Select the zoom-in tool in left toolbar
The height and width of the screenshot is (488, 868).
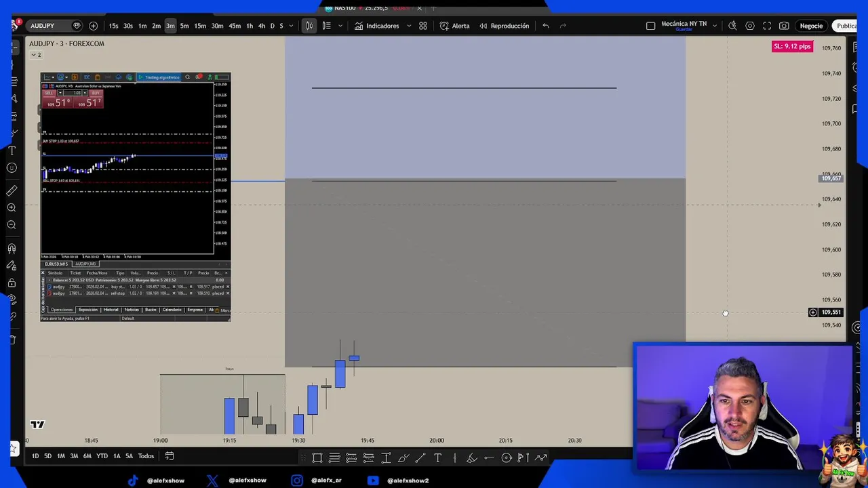(x=12, y=208)
